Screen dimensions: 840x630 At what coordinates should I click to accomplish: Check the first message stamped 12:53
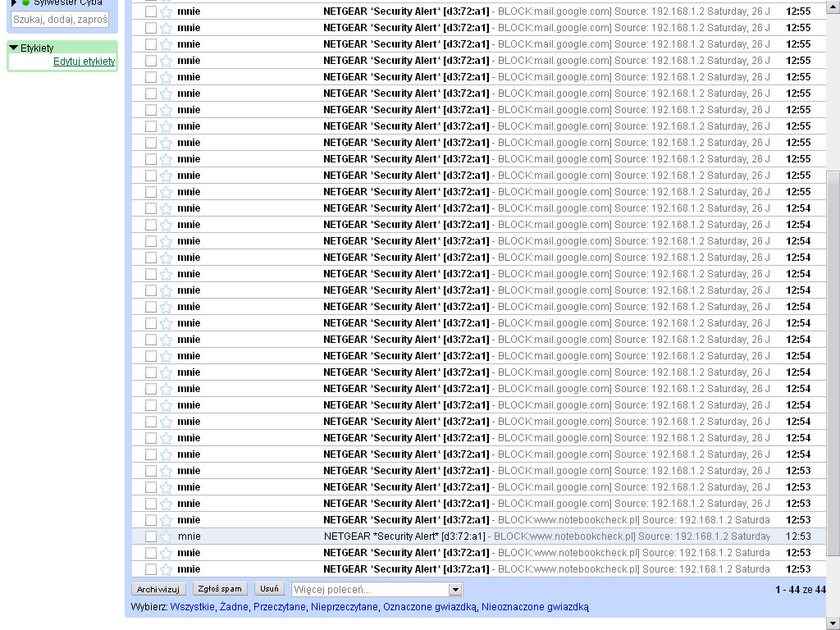pyautogui.click(x=151, y=471)
